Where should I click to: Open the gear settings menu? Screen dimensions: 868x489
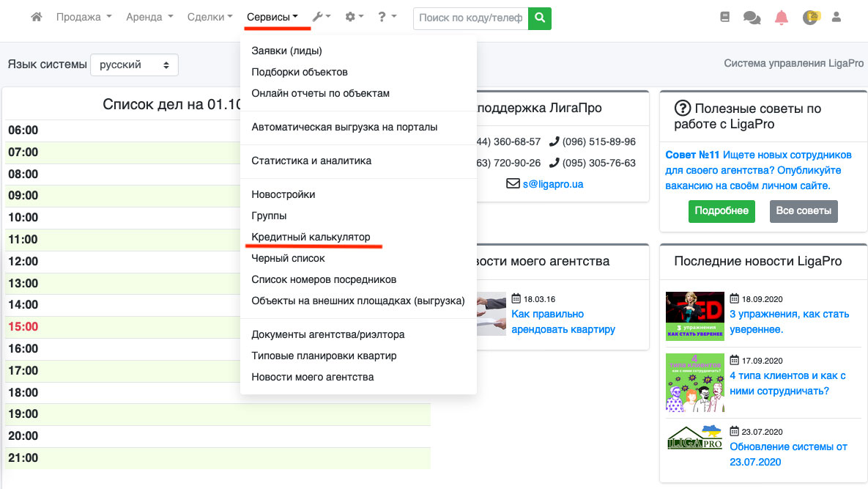(x=354, y=17)
